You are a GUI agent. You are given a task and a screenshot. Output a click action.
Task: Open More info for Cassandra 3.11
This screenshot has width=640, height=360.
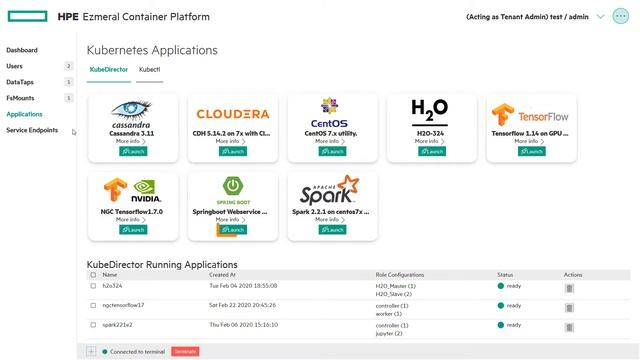pos(131,141)
